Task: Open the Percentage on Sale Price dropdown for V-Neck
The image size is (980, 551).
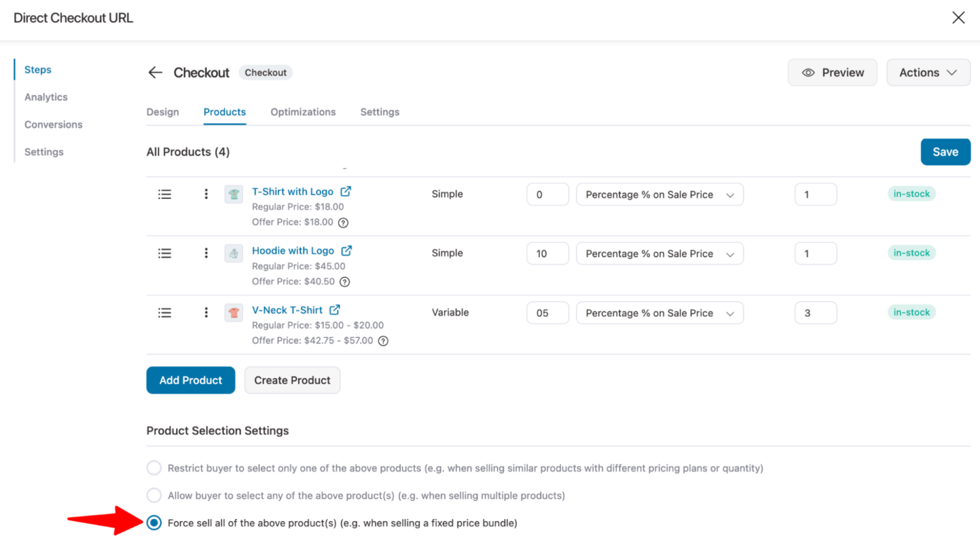Action: [x=660, y=312]
